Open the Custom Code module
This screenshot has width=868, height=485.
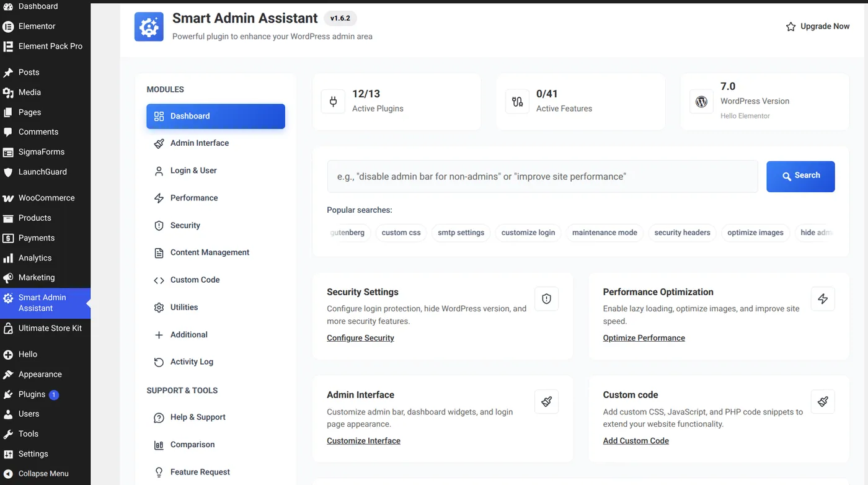pos(216,280)
